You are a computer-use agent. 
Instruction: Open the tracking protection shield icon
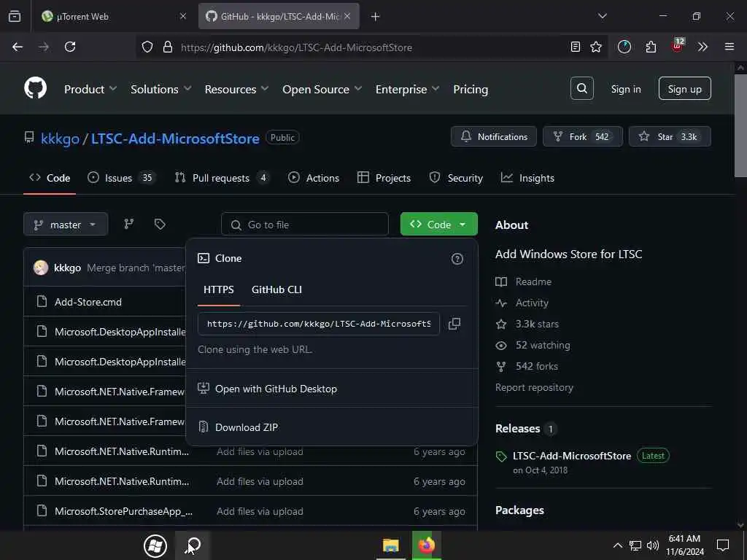[147, 47]
